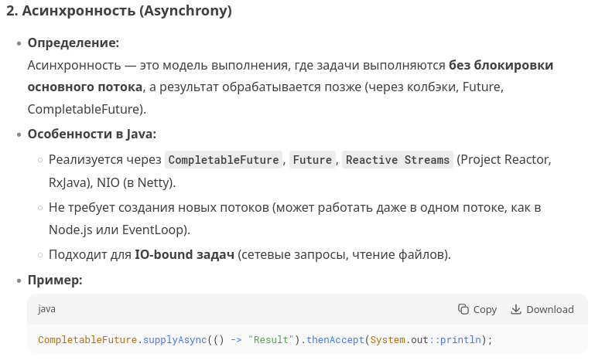Viewport: 595px width, 364px height.
Task: Click 'supplyAsync' in the code line
Action: [x=175, y=340]
